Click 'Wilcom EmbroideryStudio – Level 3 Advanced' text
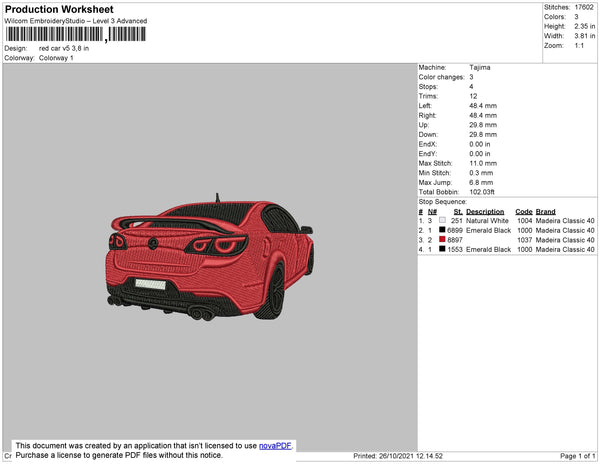 [x=76, y=21]
